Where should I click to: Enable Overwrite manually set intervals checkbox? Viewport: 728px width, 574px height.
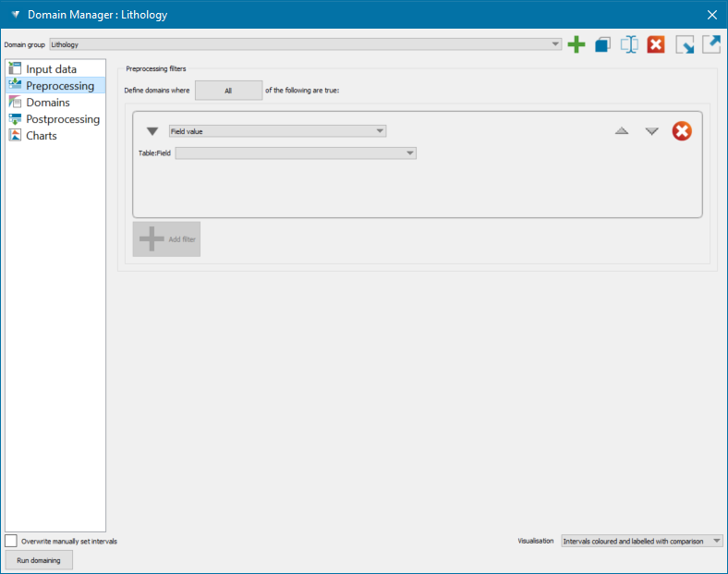click(11, 541)
